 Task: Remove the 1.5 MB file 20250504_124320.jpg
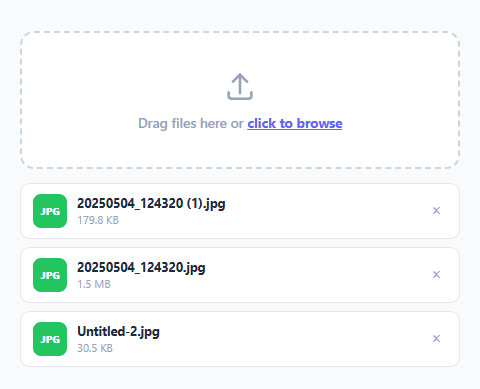point(436,275)
